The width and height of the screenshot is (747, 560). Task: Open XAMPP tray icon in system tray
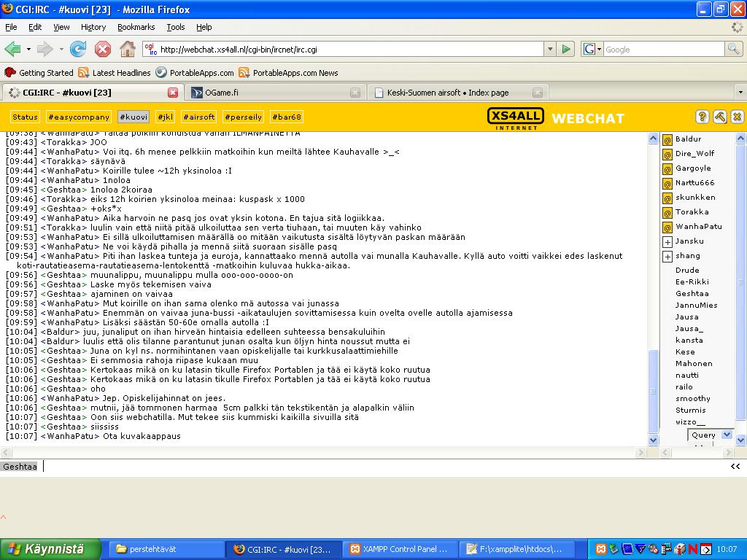[x=601, y=549]
